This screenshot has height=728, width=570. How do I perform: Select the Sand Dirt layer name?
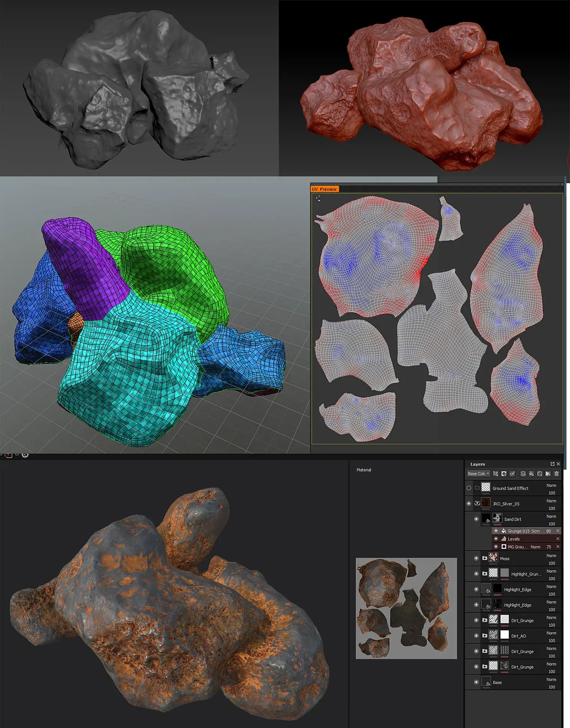(513, 519)
